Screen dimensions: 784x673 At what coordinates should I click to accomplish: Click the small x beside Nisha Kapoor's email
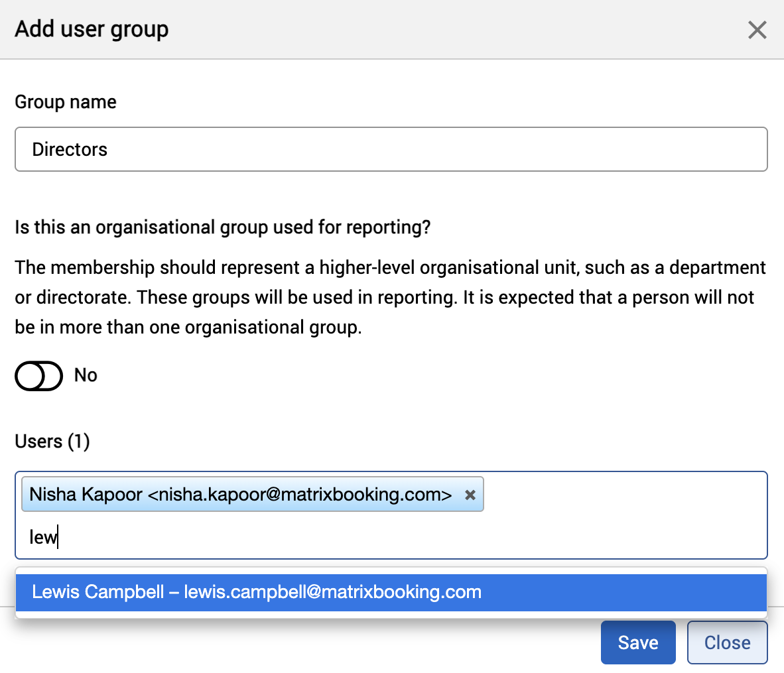tap(470, 494)
